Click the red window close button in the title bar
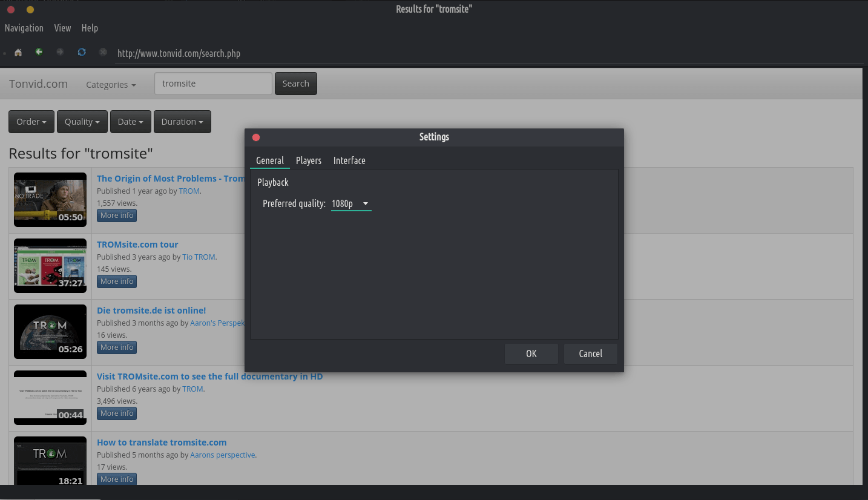This screenshot has height=500, width=868. coord(11,10)
